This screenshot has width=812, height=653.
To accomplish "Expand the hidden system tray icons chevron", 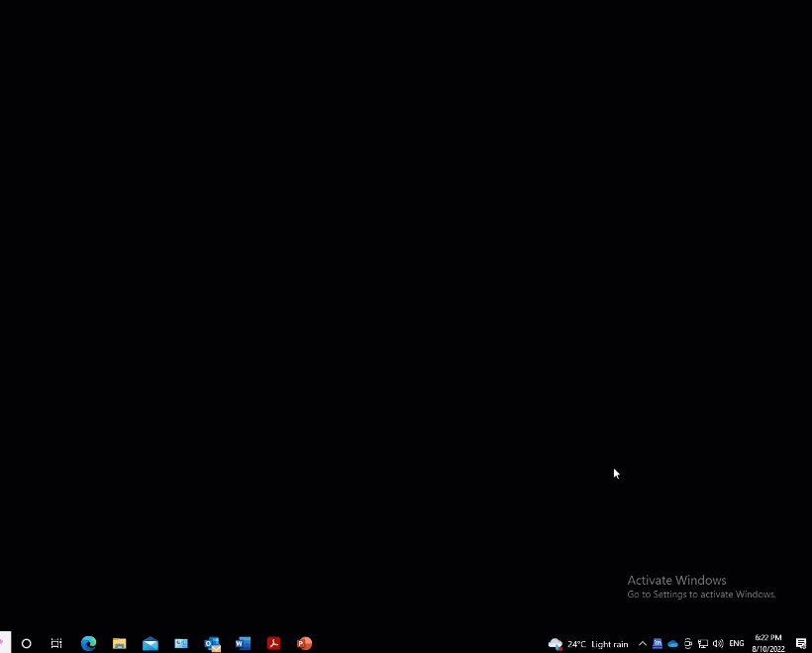I will coord(642,643).
